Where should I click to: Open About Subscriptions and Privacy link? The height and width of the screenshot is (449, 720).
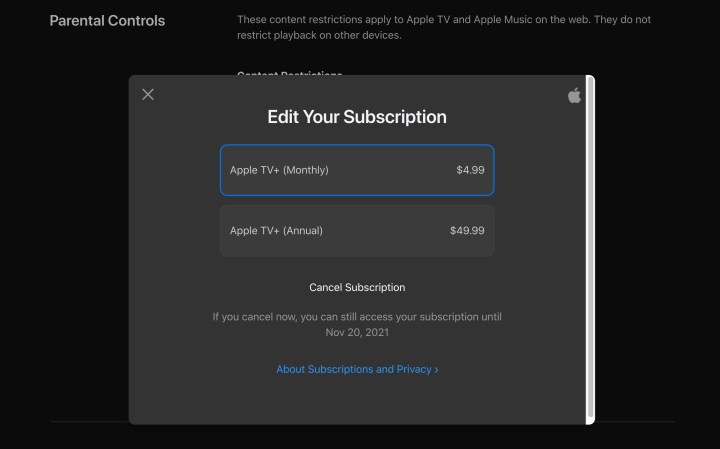(x=354, y=369)
